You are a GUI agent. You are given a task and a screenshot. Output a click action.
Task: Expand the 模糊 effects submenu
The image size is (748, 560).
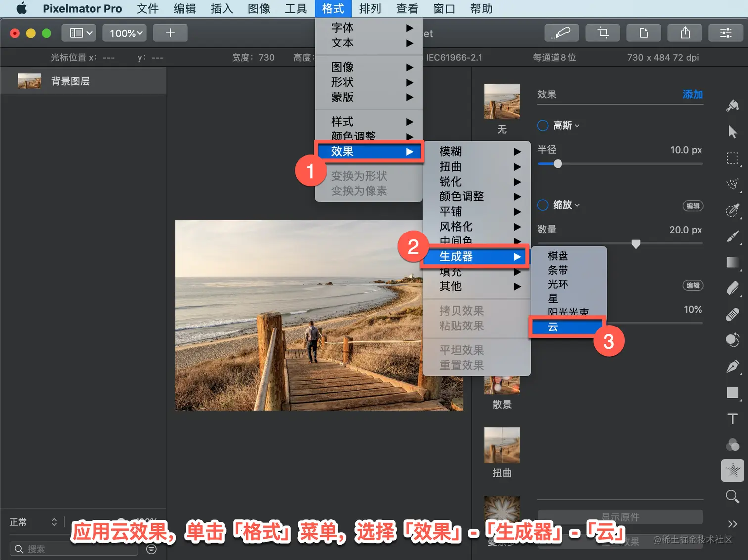click(477, 151)
